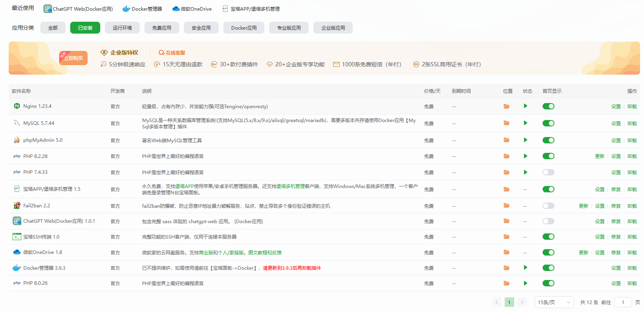Image resolution: width=644 pixels, height=312 pixels.
Task: Open MySQL 5.7.44 folder location icon
Action: pos(506,123)
